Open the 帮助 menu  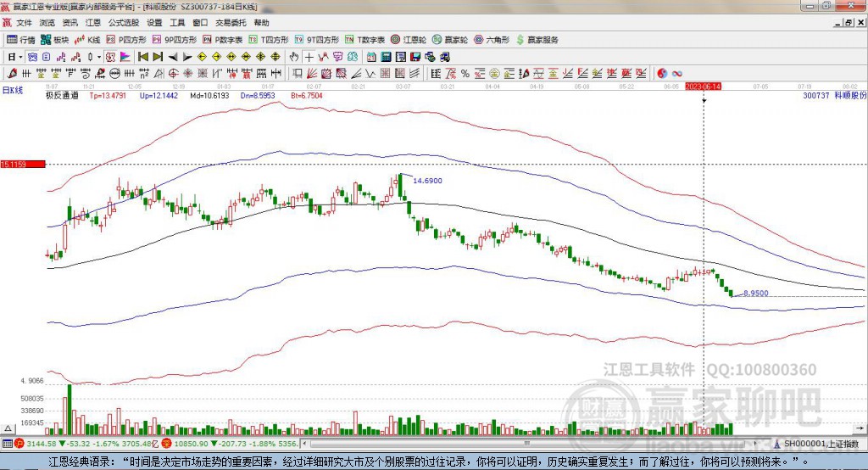tap(261, 23)
